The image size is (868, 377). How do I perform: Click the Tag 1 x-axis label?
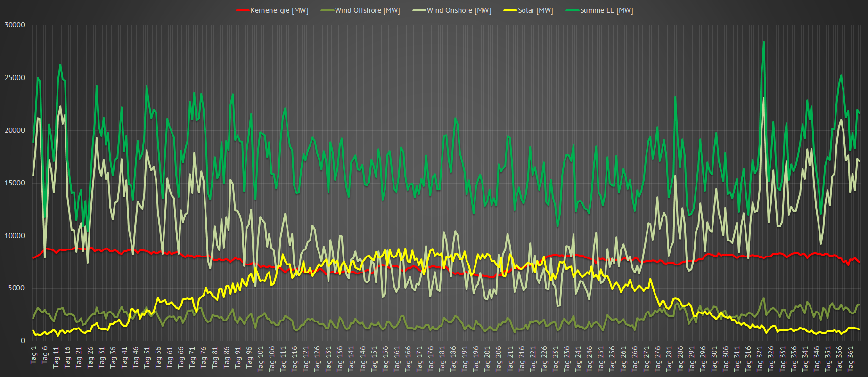tap(33, 355)
